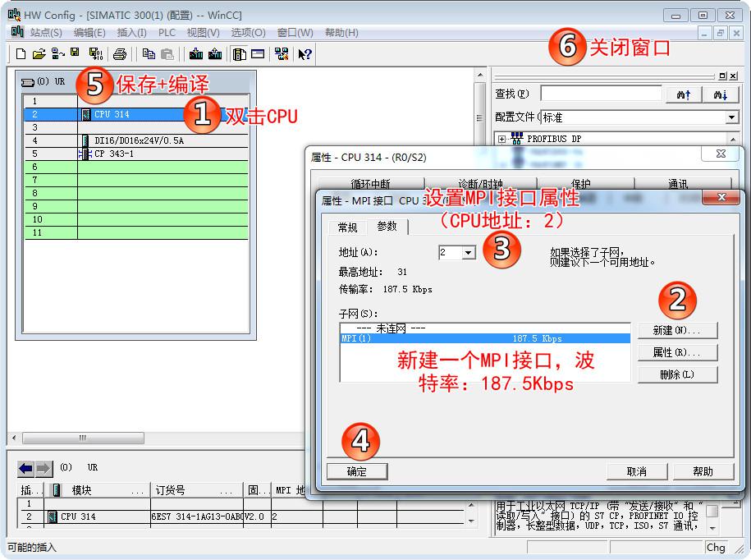This screenshot has width=751, height=560.
Task: Click the grey forward arrow in detail pane
Action: 44,468
